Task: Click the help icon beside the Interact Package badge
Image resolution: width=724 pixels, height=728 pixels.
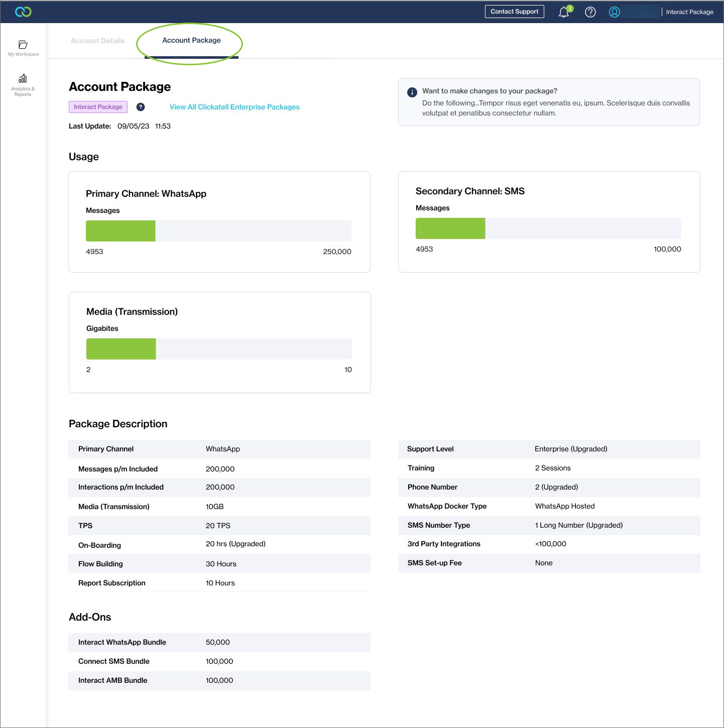Action: [141, 107]
